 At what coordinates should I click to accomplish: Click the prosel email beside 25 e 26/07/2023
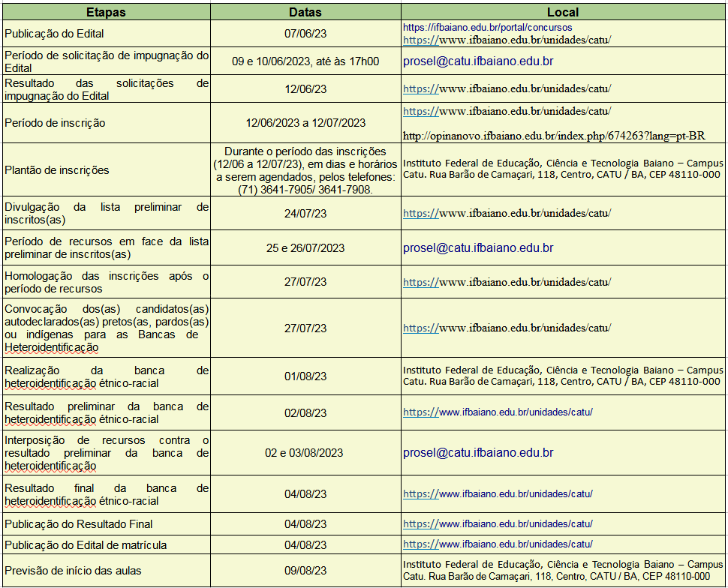coord(478,247)
